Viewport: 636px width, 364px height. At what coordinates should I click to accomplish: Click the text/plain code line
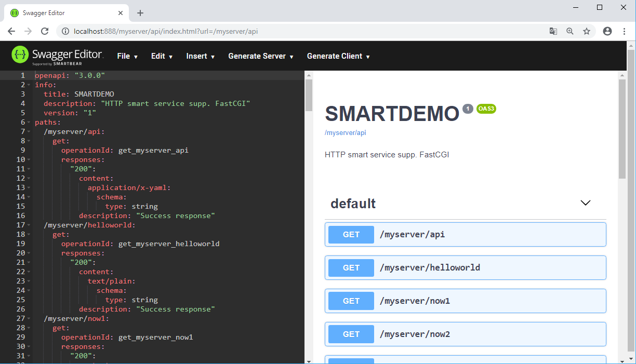click(112, 281)
